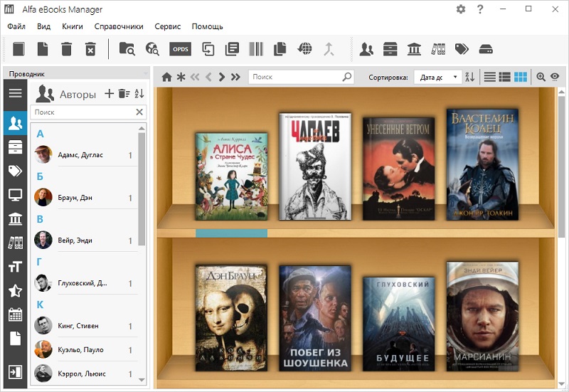Click the convert book toolbar icon
This screenshot has height=392, width=569.
pyautogui.click(x=208, y=49)
